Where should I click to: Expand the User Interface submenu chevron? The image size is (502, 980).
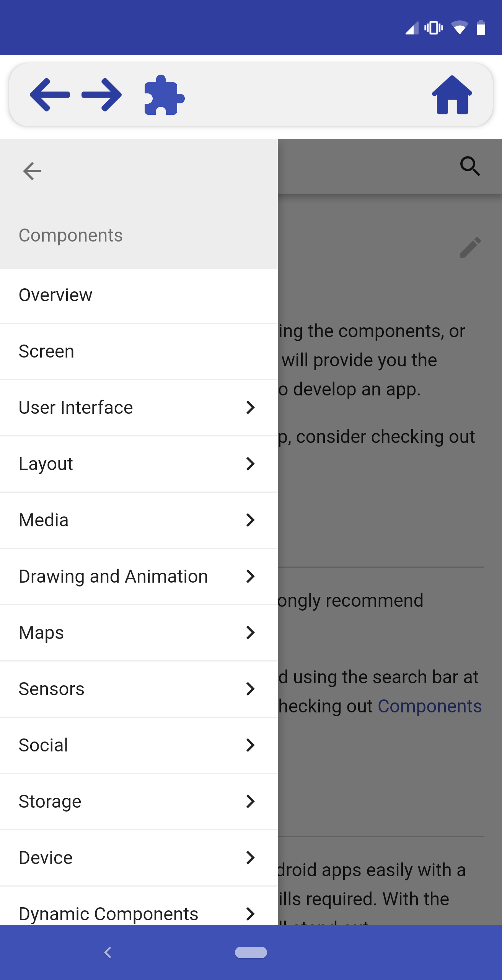(250, 408)
